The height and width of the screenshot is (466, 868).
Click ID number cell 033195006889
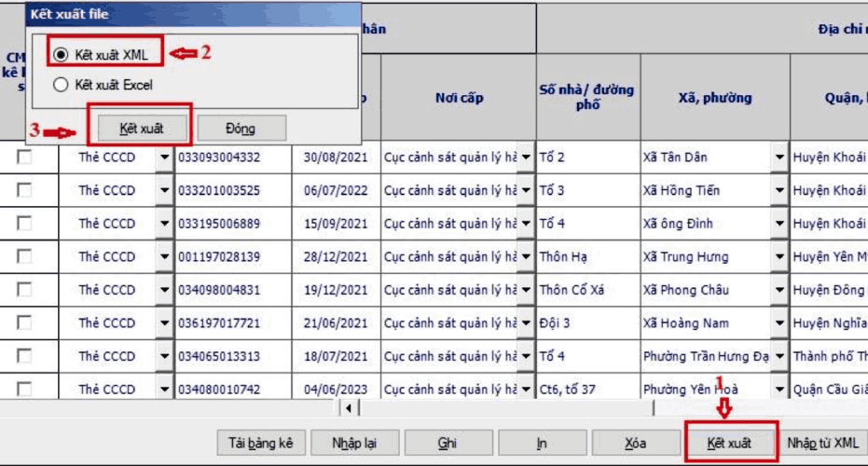click(233, 224)
